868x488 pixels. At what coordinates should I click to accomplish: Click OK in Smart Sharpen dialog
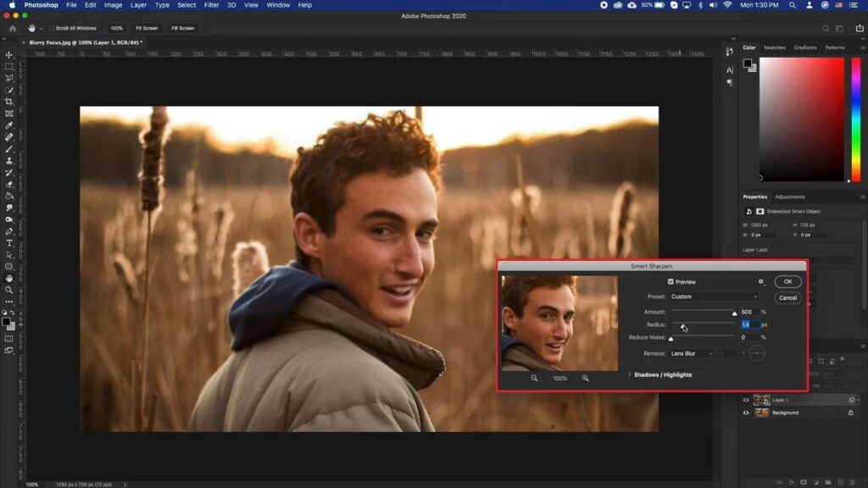pos(787,282)
